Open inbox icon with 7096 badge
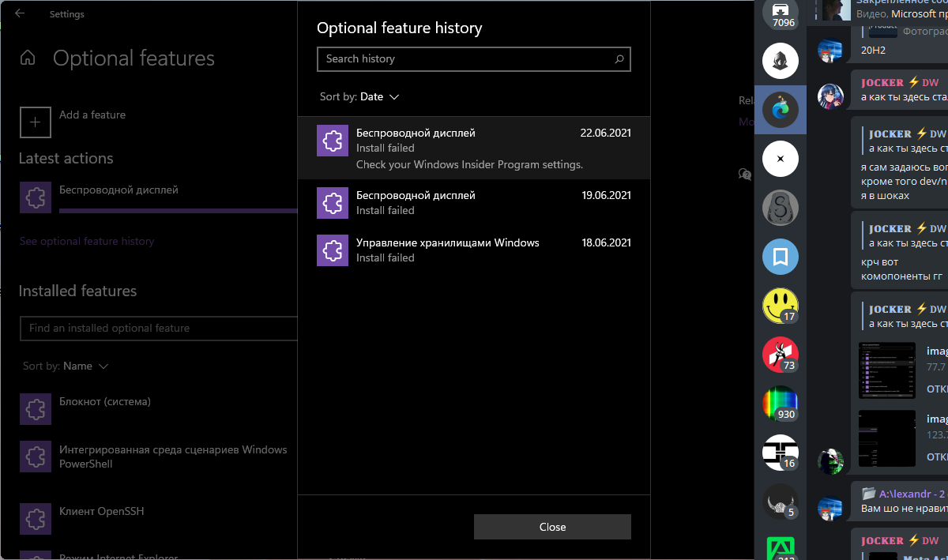The width and height of the screenshot is (948, 560). coord(781,13)
